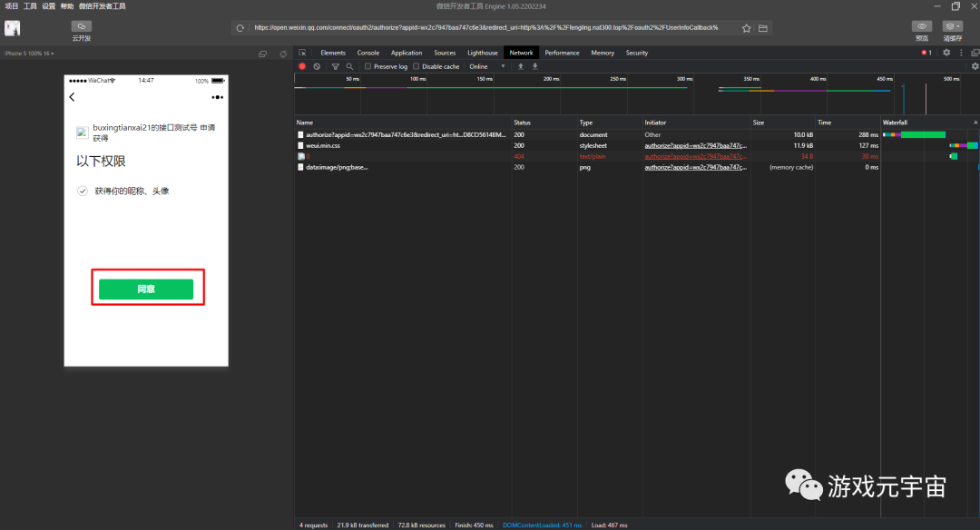Sort by the Size column header

pos(783,123)
